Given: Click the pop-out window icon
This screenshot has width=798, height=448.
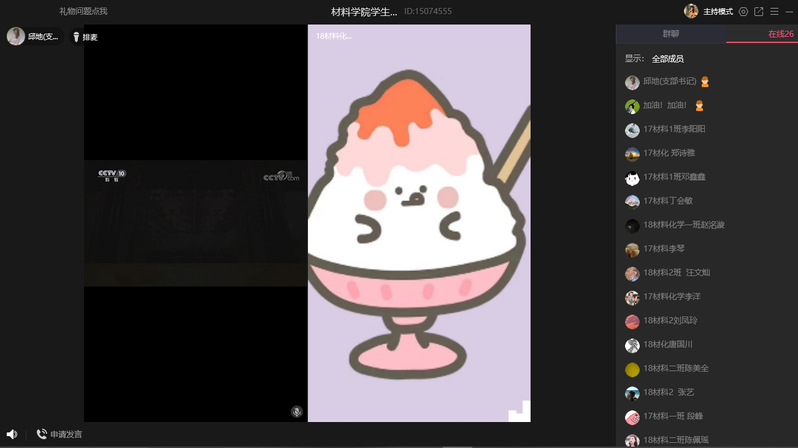Looking at the screenshot, I should tap(759, 12).
